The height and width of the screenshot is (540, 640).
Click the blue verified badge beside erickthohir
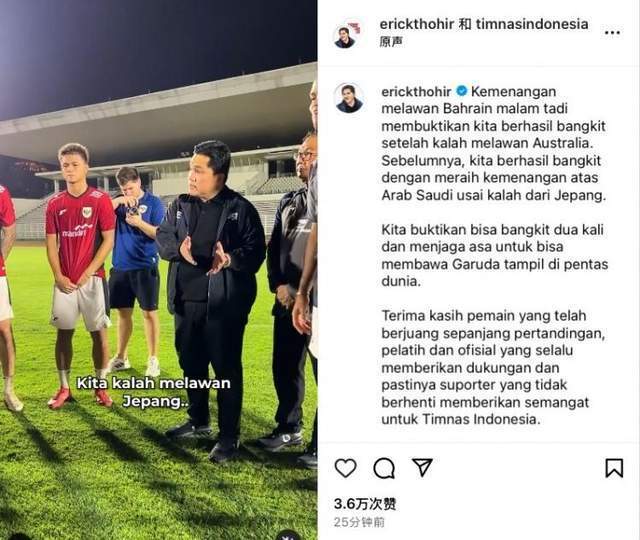click(461, 91)
